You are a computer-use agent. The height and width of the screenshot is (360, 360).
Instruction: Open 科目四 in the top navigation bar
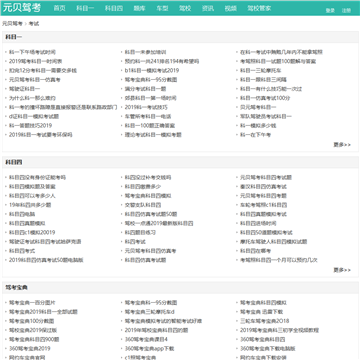click(x=114, y=8)
